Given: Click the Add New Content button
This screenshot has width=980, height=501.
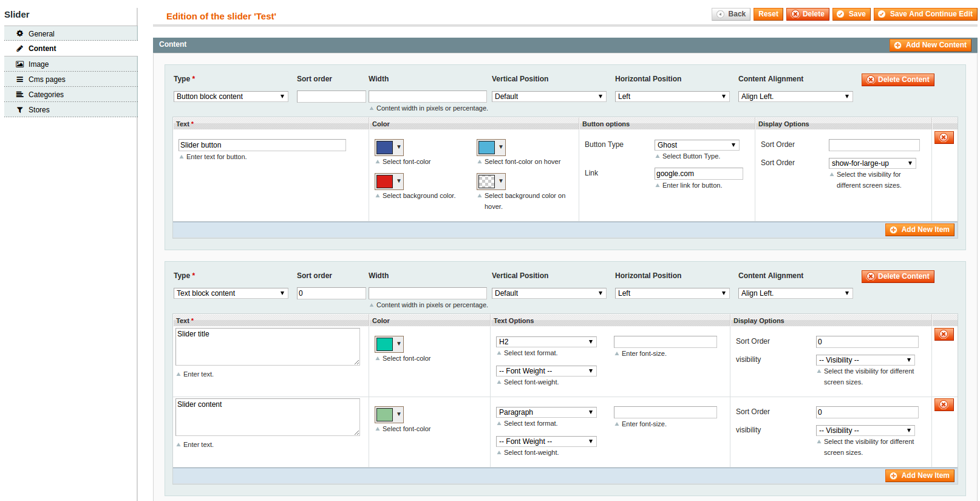Looking at the screenshot, I should [x=930, y=45].
